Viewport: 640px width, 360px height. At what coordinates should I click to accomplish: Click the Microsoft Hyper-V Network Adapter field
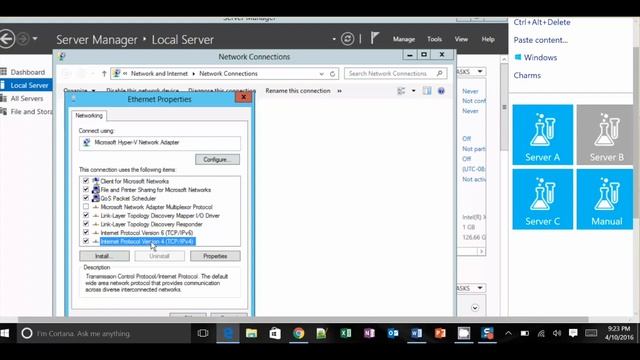click(160, 142)
